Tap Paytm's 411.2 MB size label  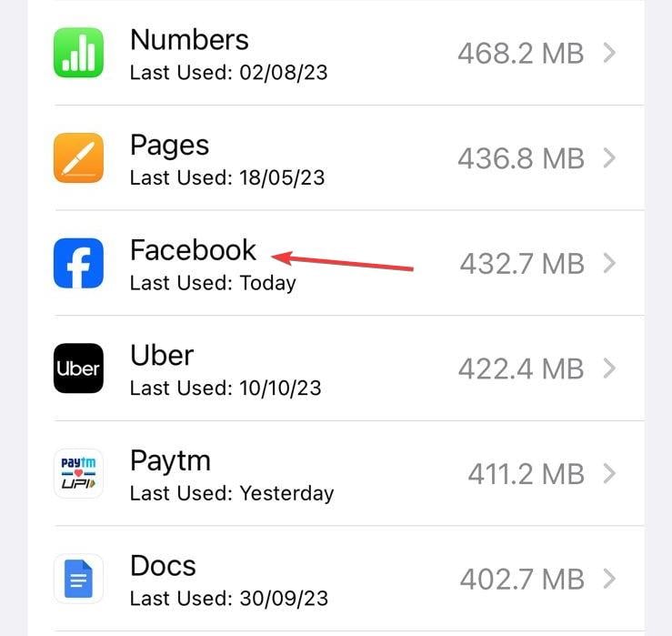[526, 474]
